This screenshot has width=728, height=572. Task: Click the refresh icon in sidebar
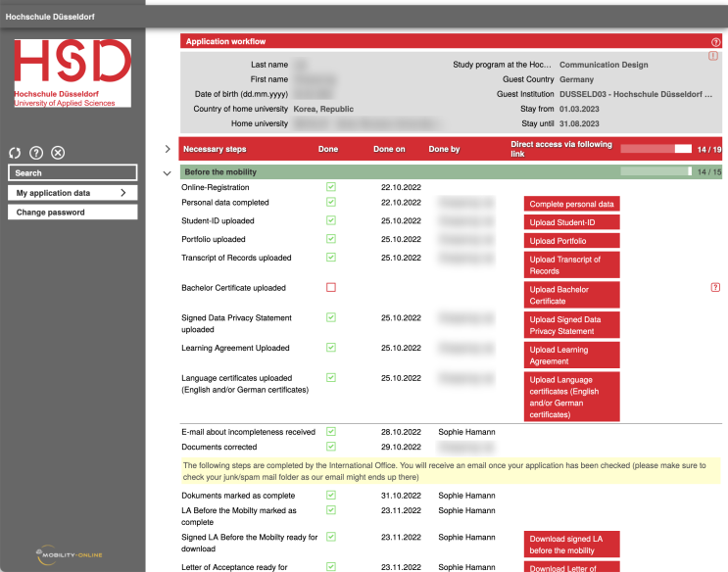coord(15,153)
